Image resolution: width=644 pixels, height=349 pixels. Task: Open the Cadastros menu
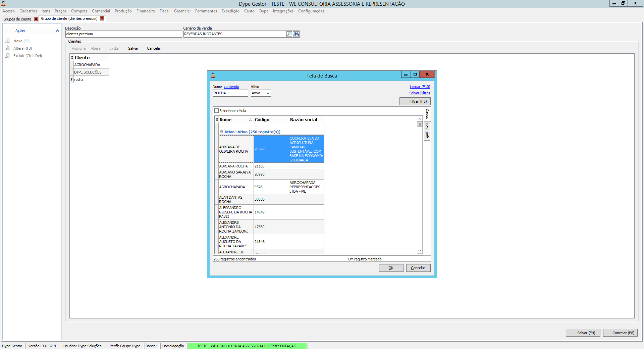tap(28, 11)
